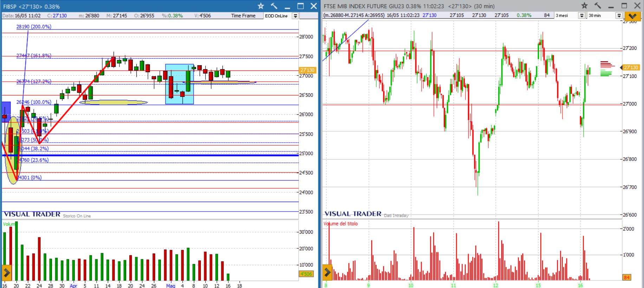Click the Volume del titolo label
Image resolution: width=644 pixels, height=288 pixels.
pyautogui.click(x=341, y=224)
